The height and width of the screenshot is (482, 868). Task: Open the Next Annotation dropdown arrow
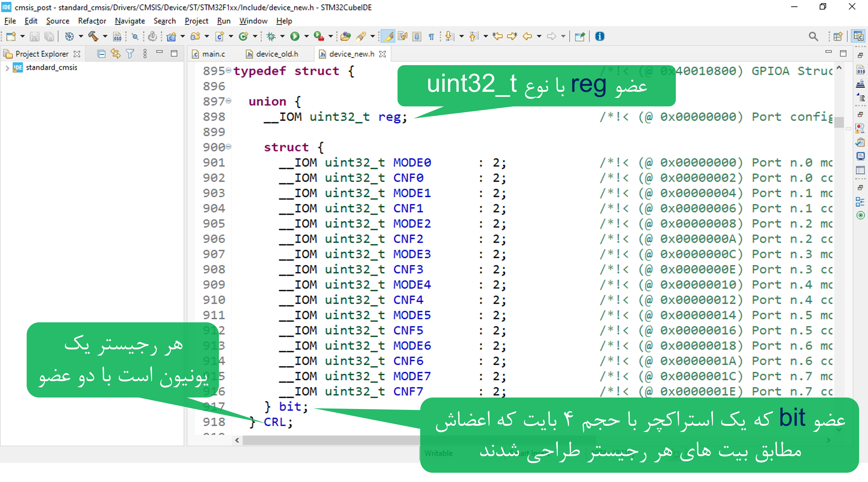pyautogui.click(x=461, y=36)
